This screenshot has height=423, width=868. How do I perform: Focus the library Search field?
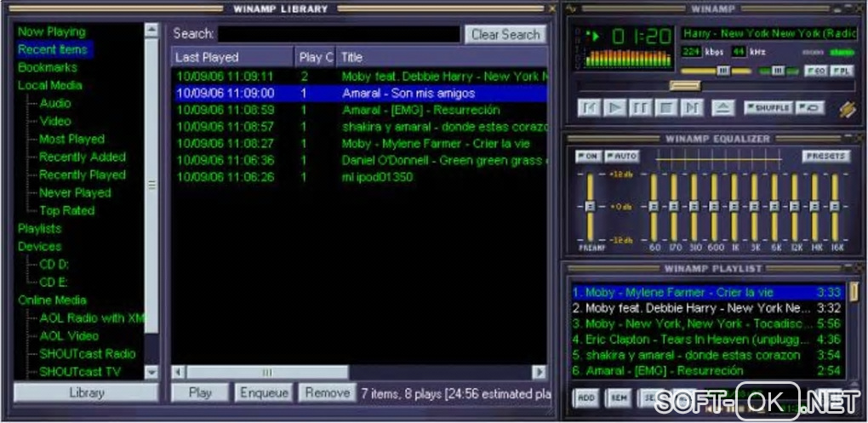click(339, 34)
